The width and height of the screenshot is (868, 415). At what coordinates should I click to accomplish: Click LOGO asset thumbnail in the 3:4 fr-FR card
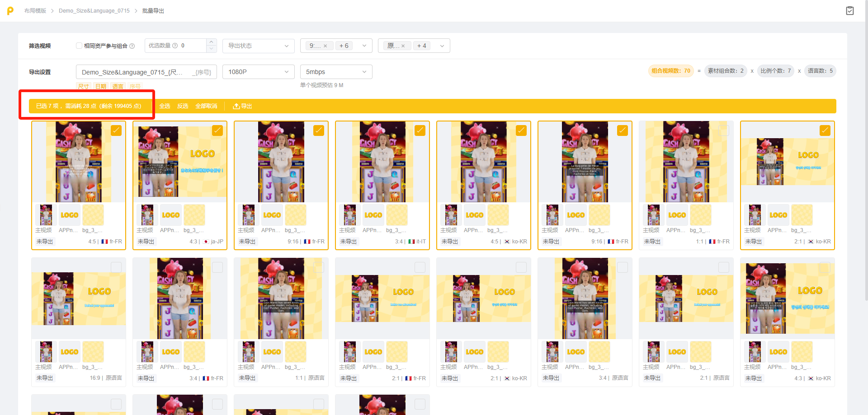coord(171,352)
